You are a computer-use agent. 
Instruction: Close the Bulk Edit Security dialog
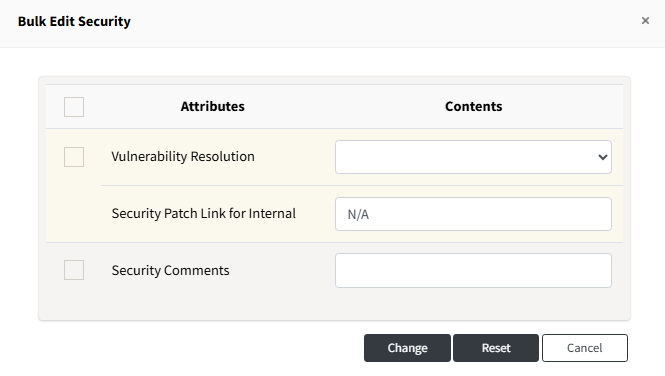pos(645,20)
